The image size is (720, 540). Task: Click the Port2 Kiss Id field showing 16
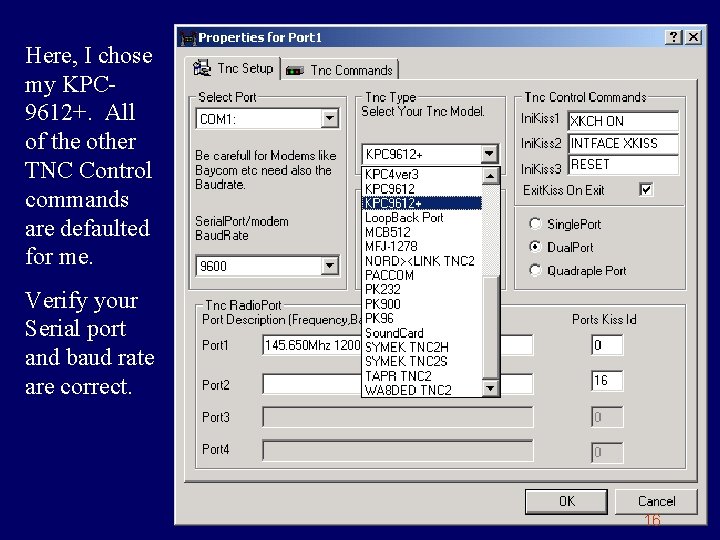[607, 381]
